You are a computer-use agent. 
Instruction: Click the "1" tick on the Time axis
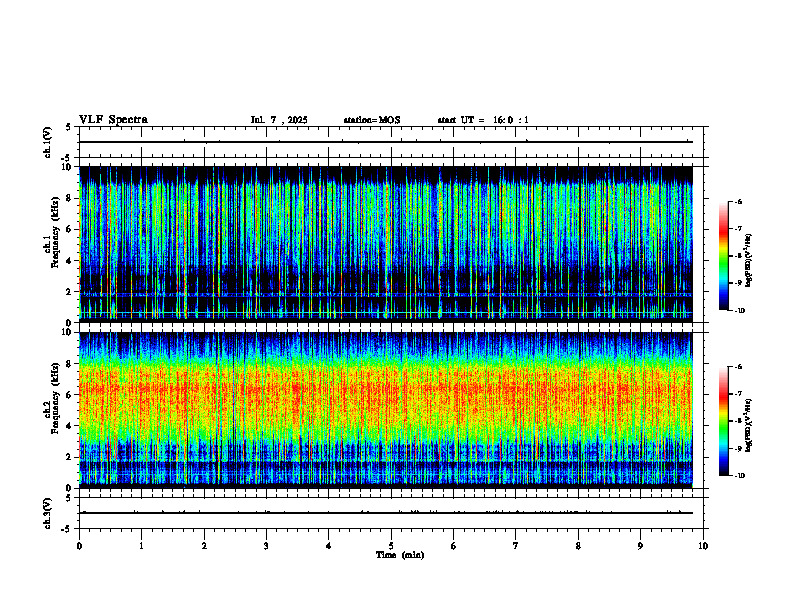pos(141,546)
